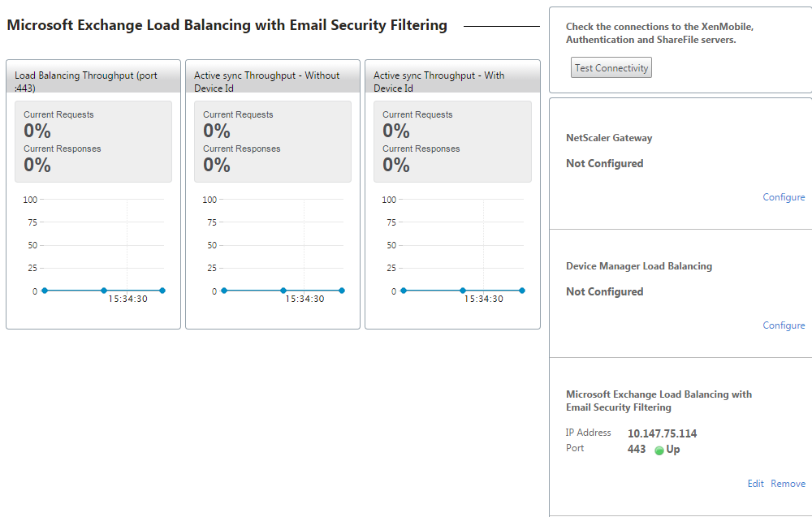
Task: Click Edit for Microsoft Exchange Load Balancing
Action: coord(755,484)
